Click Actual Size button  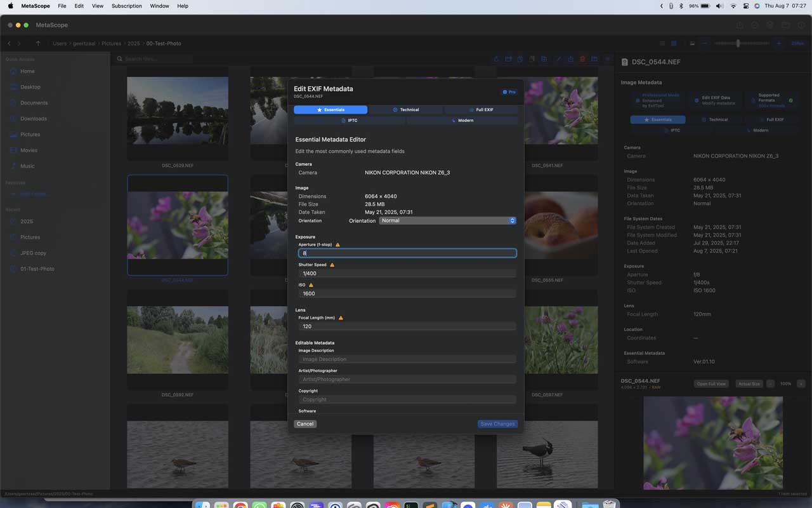pos(749,384)
